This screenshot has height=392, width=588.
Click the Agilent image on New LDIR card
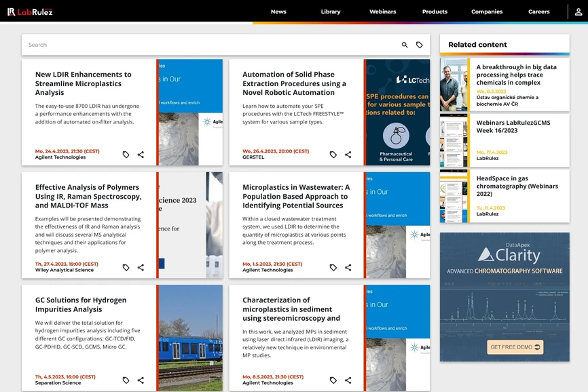pos(191,113)
